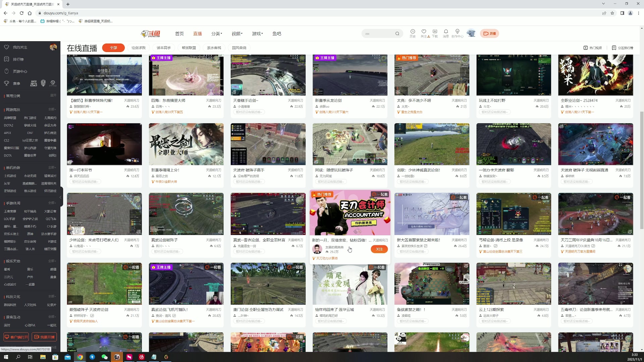The image size is (644, 362).
Task: Open the 创作中心 lightbulb icon
Action: (457, 32)
